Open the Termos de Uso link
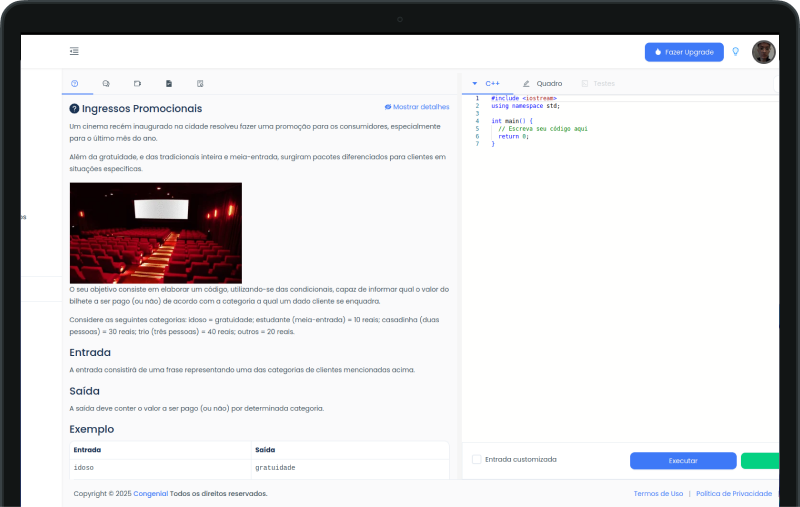The image size is (800, 507). [x=658, y=493]
